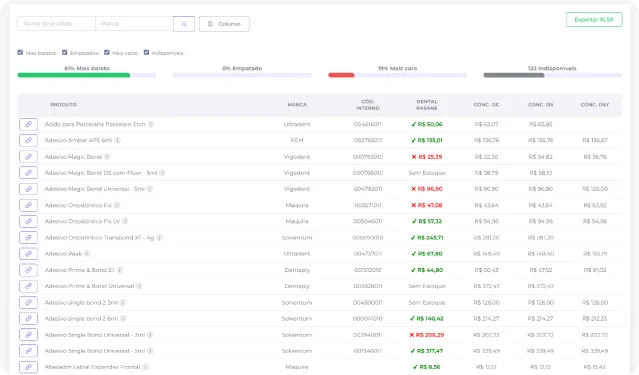Click info icon beside Adesivo Magic Bond Universal

tap(150, 189)
